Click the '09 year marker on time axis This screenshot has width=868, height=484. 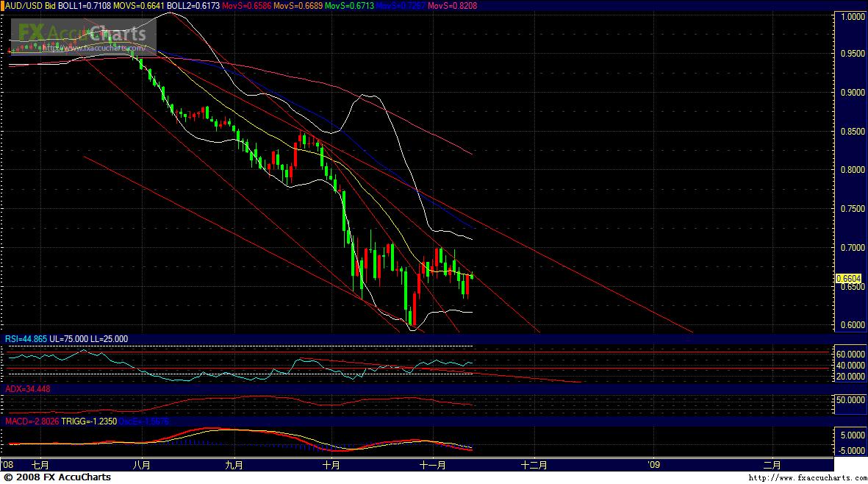(654, 465)
